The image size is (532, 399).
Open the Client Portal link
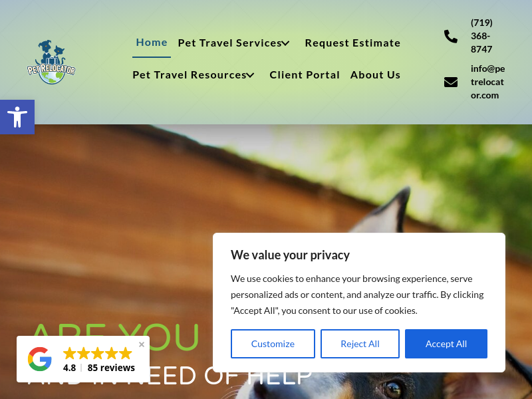[305, 75]
